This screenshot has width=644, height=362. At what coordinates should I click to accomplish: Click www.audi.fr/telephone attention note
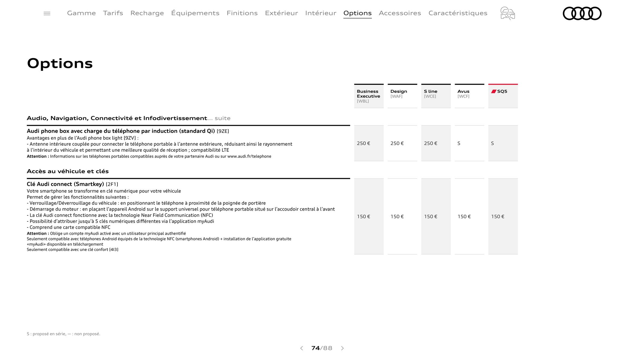point(149,156)
